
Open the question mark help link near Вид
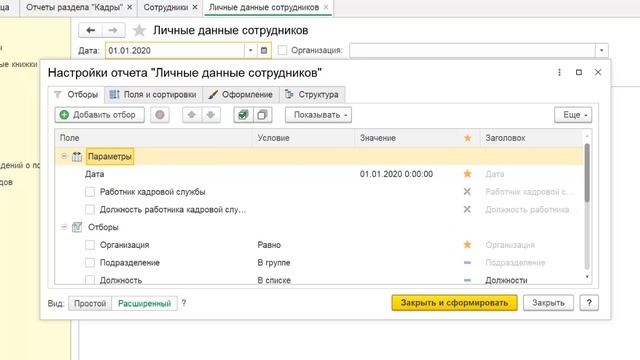(x=184, y=303)
